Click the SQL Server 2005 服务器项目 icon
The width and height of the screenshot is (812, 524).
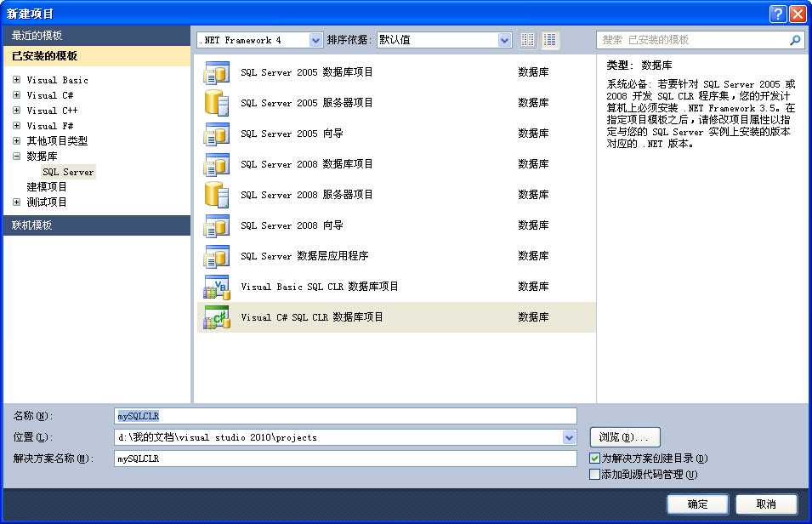coord(217,103)
